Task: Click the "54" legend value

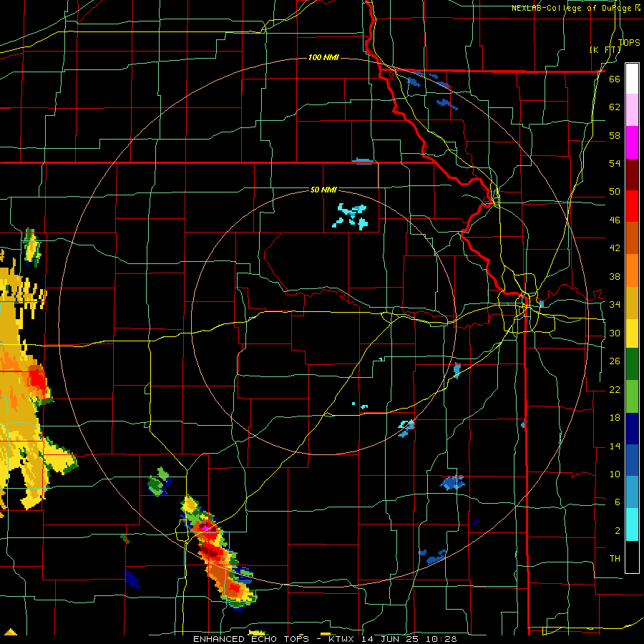Action: (615, 163)
